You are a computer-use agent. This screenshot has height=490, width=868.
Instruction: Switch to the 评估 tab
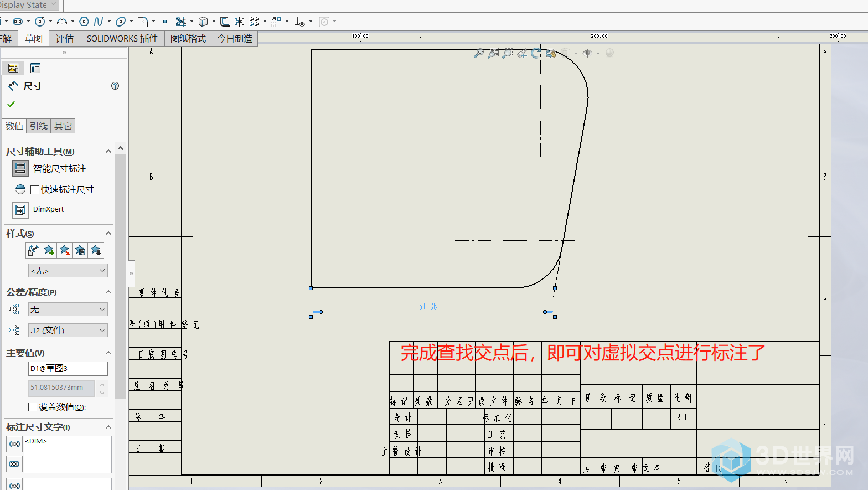point(65,38)
